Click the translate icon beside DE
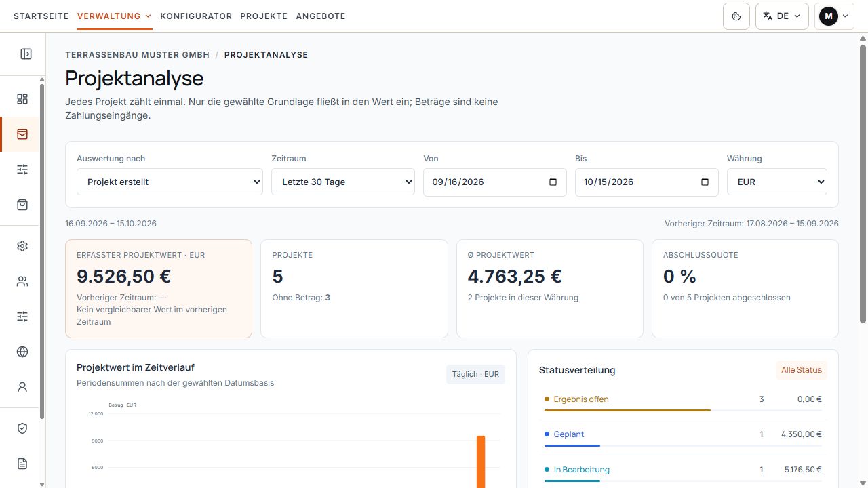The width and height of the screenshot is (868, 488). [x=768, y=16]
